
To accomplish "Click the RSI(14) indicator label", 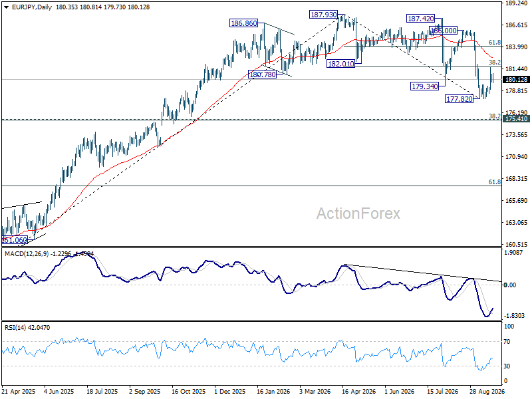I will pos(15,327).
